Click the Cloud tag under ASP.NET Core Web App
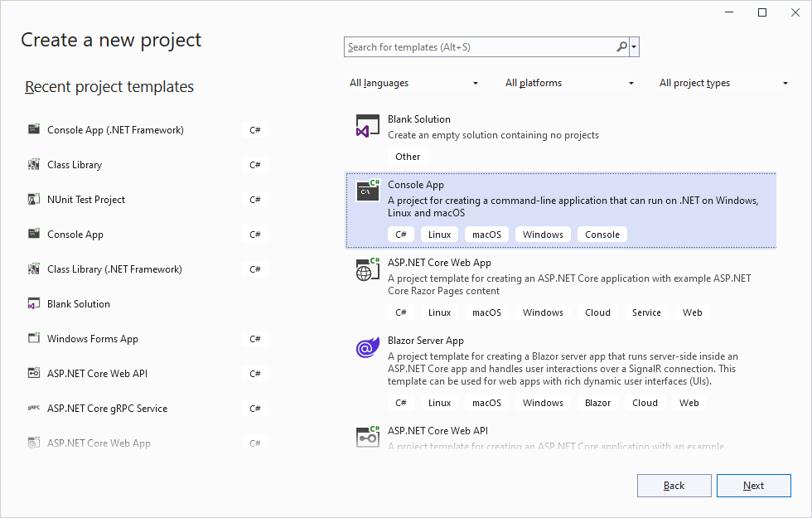The height and width of the screenshot is (518, 812). (x=597, y=312)
